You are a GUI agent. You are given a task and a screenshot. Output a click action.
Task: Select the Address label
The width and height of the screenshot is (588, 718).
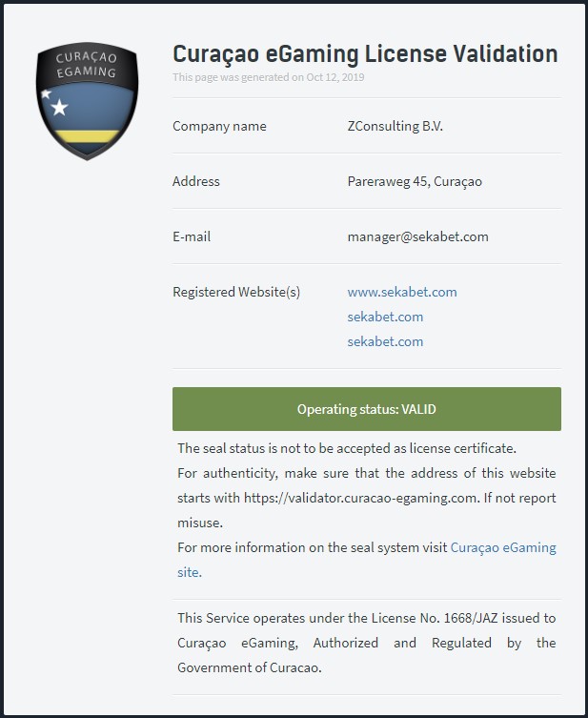(196, 181)
